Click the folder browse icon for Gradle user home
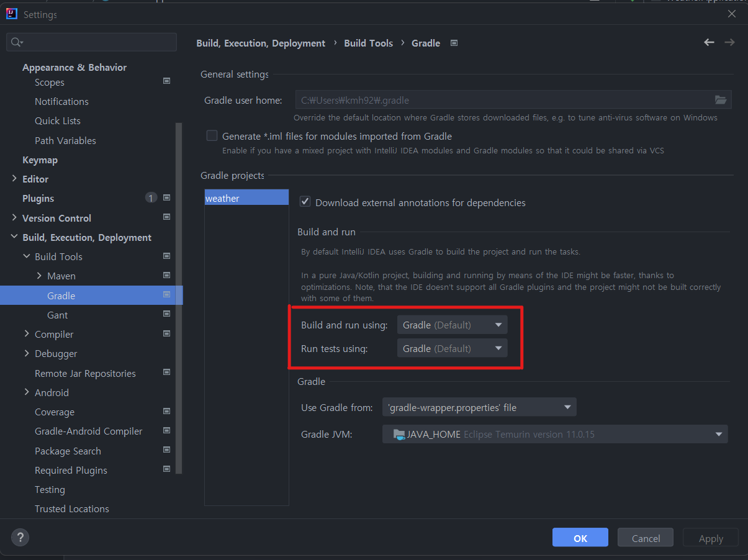Screen dimensions: 748x560 coord(721,100)
